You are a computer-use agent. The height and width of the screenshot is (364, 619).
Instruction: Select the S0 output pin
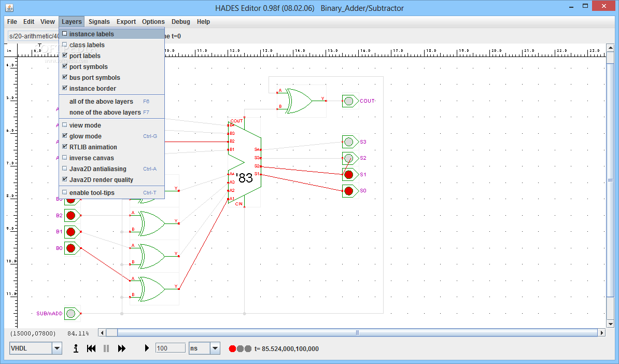(350, 191)
